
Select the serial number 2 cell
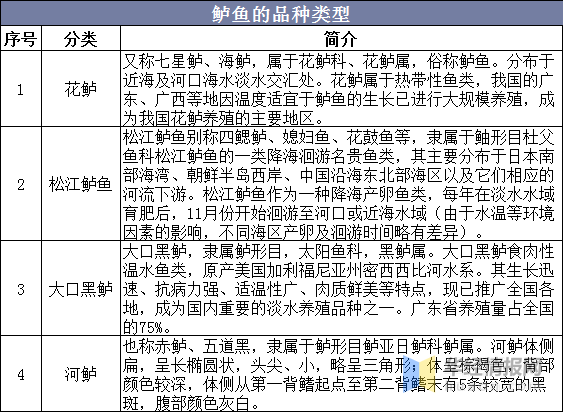click(x=21, y=184)
